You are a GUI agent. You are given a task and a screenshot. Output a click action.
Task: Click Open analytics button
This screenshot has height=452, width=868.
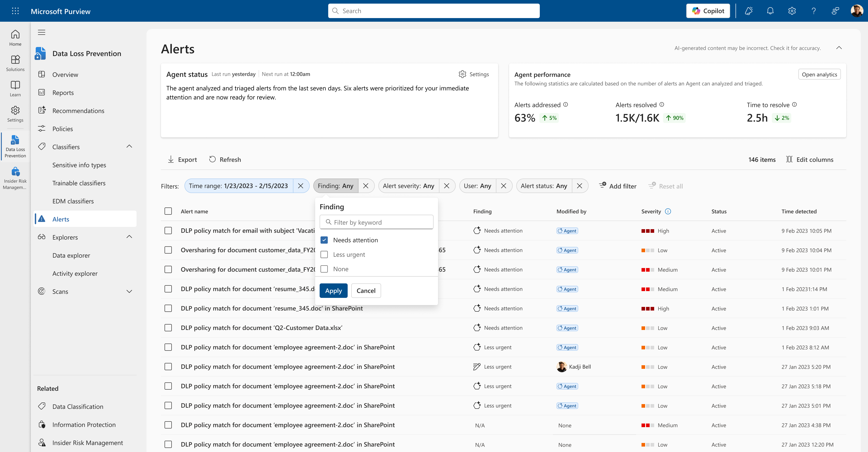819,74
